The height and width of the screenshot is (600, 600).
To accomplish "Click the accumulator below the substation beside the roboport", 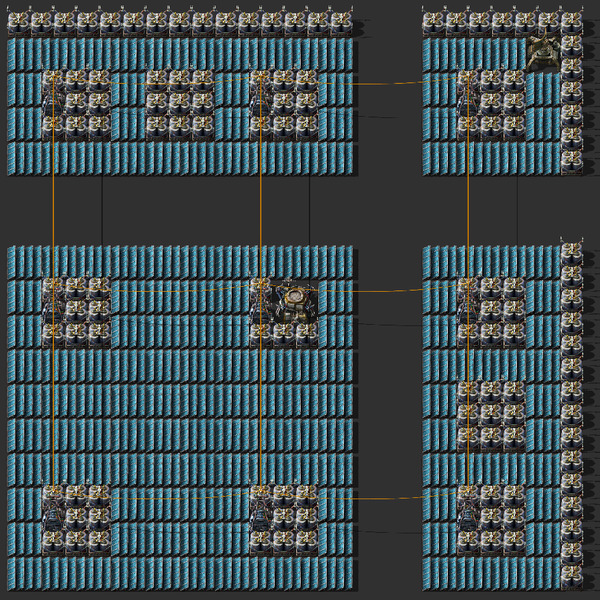I will click(261, 334).
